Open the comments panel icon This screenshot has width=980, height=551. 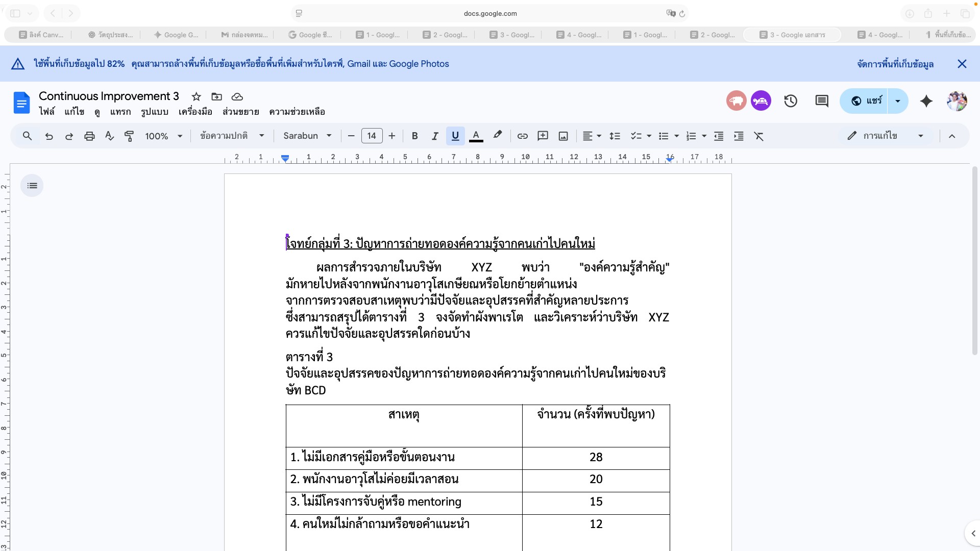(822, 101)
